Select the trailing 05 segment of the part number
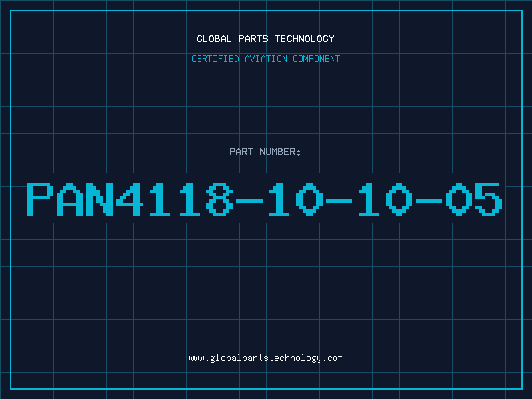This screenshot has width=532, height=399. 473,199
